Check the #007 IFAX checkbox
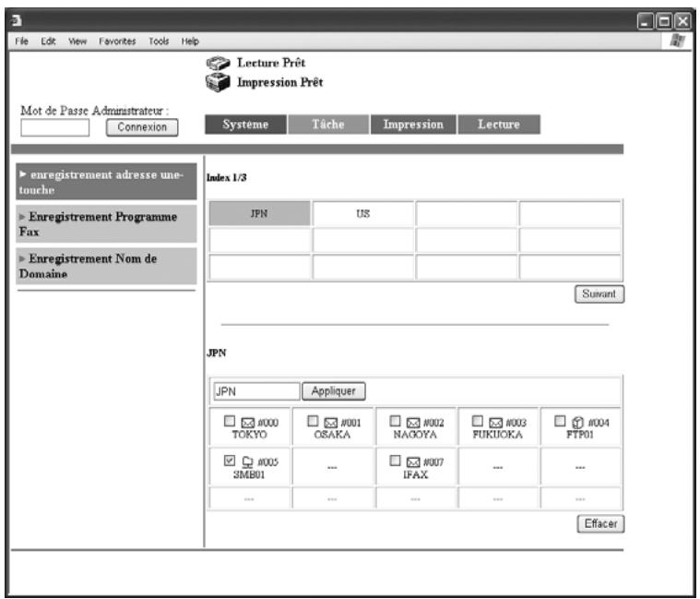 coord(395,460)
